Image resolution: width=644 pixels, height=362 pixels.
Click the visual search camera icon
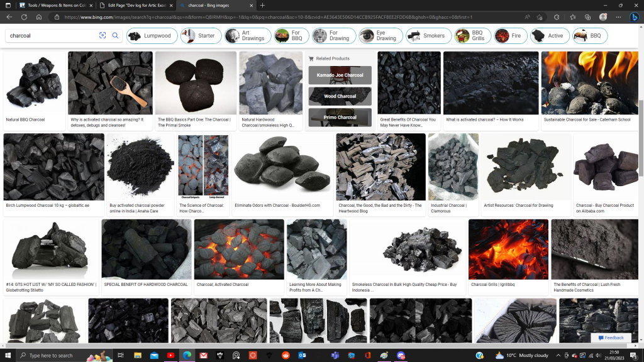point(103,36)
